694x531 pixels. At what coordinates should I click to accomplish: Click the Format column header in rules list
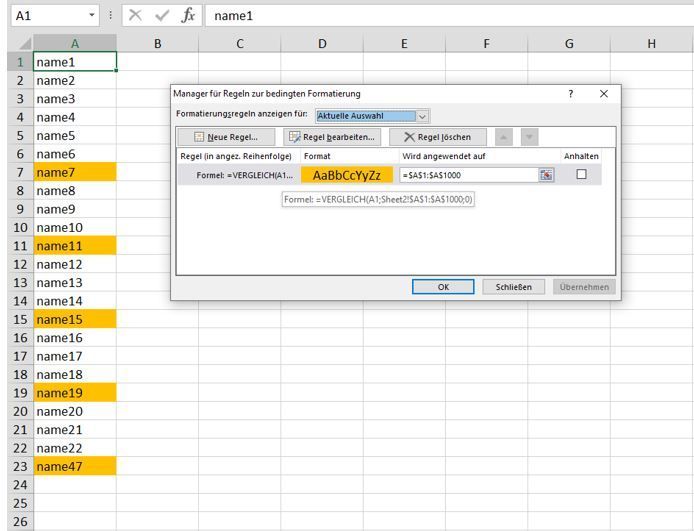click(x=350, y=156)
